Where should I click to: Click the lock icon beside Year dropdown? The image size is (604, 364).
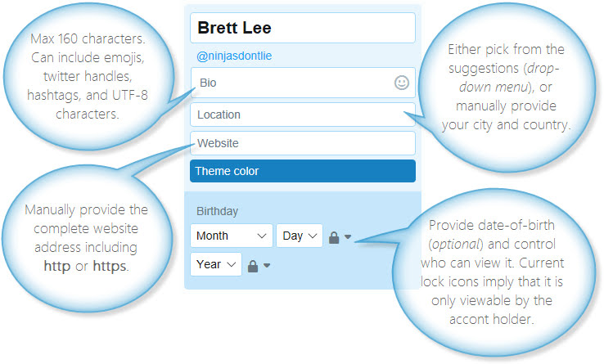click(253, 266)
